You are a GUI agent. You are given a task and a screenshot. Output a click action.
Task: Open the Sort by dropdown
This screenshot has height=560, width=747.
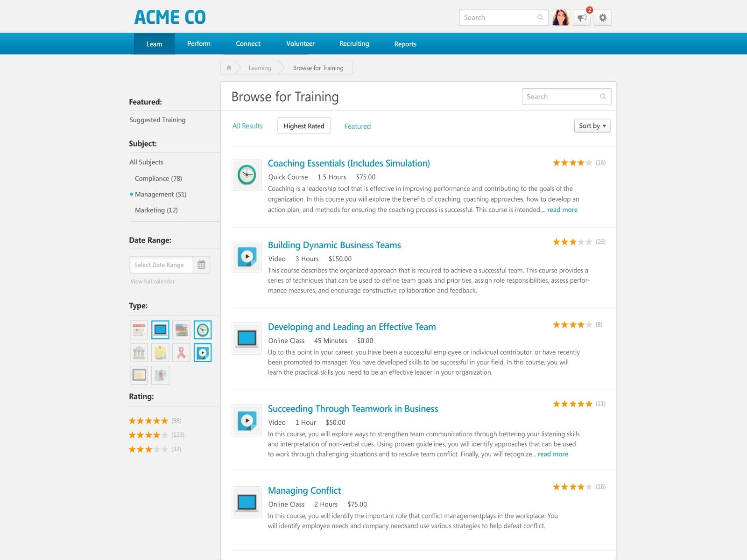pos(592,126)
